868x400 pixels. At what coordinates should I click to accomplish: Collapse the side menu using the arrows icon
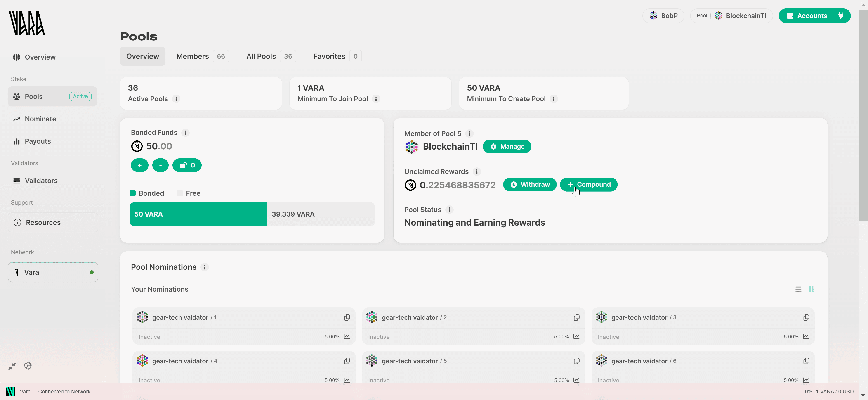tap(12, 366)
